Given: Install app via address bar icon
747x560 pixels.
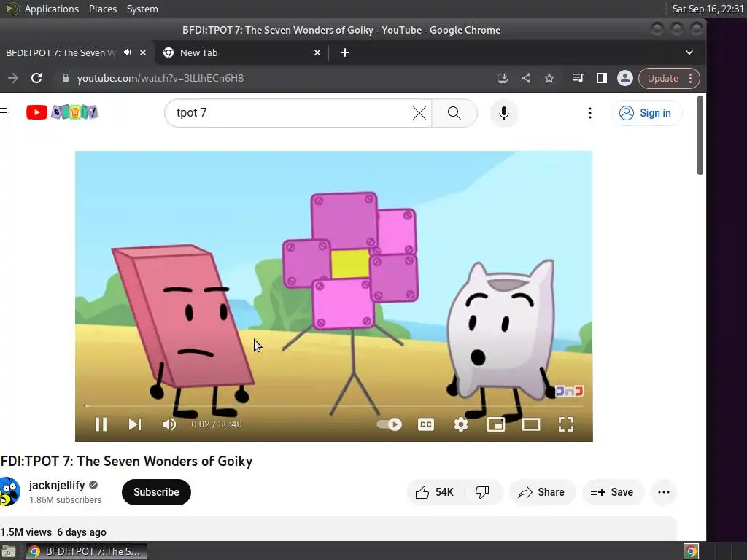Looking at the screenshot, I should (x=502, y=78).
